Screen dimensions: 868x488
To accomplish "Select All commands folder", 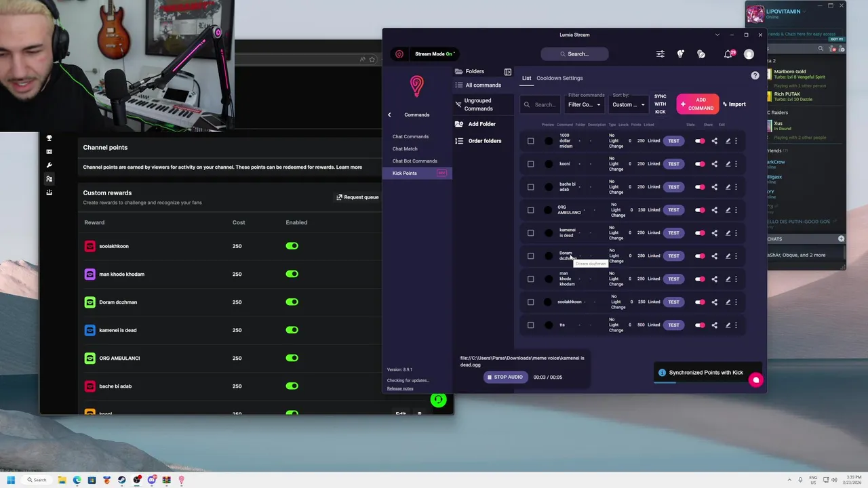I will pyautogui.click(x=483, y=85).
